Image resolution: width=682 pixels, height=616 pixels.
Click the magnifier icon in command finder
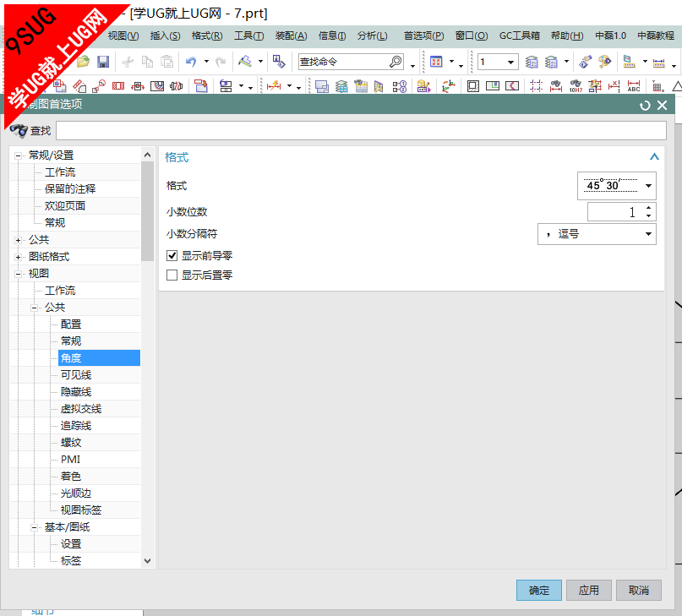click(x=396, y=62)
